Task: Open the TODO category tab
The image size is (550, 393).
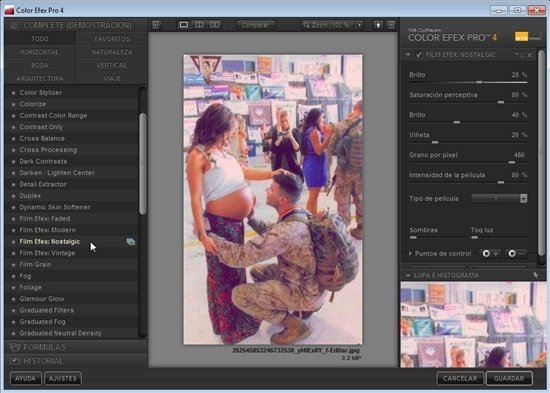Action: 40,39
